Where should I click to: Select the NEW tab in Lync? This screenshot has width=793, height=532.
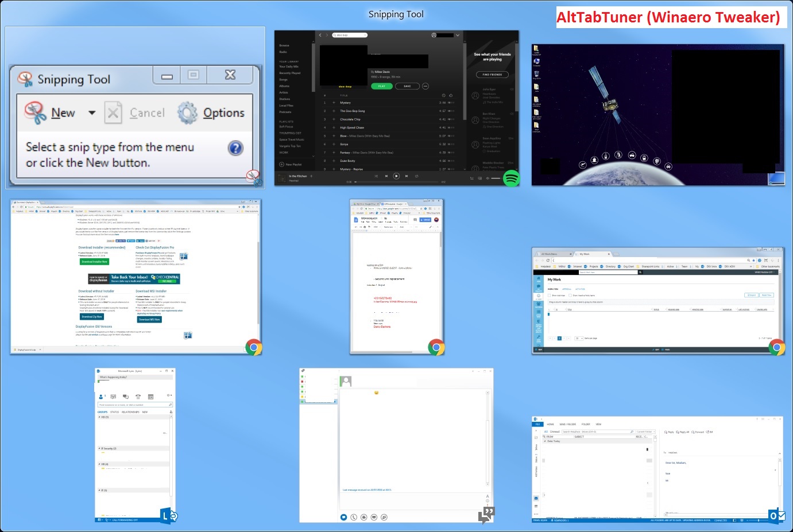click(145, 412)
